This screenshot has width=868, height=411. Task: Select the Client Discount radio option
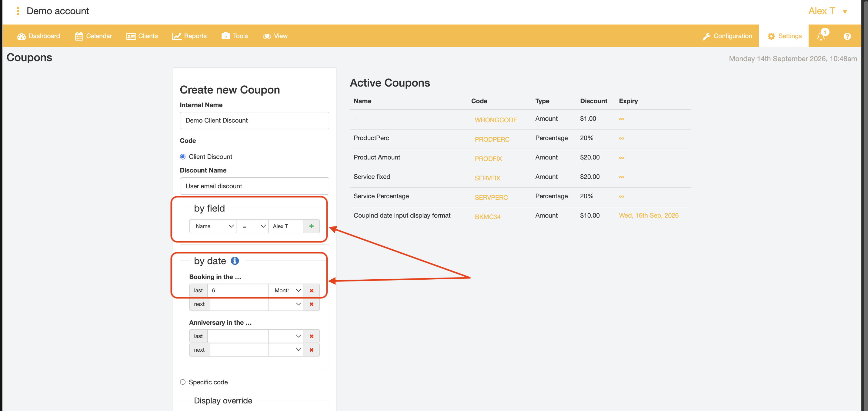pyautogui.click(x=183, y=157)
